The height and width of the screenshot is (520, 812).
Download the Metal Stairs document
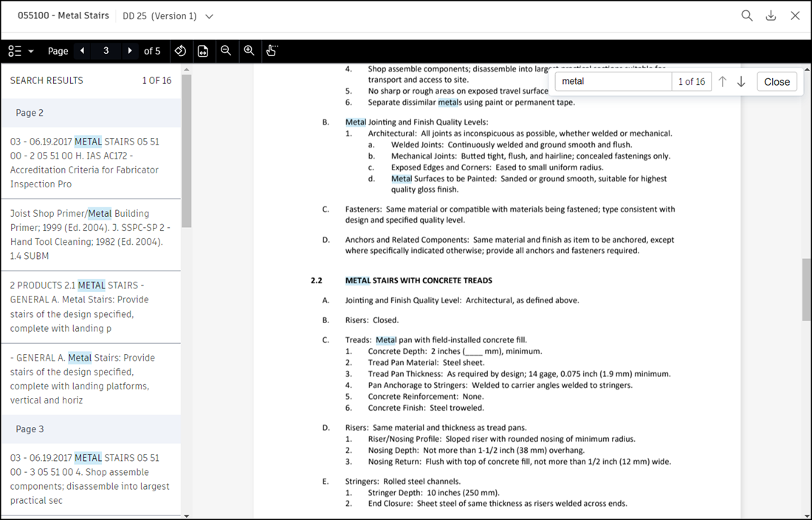click(x=771, y=15)
